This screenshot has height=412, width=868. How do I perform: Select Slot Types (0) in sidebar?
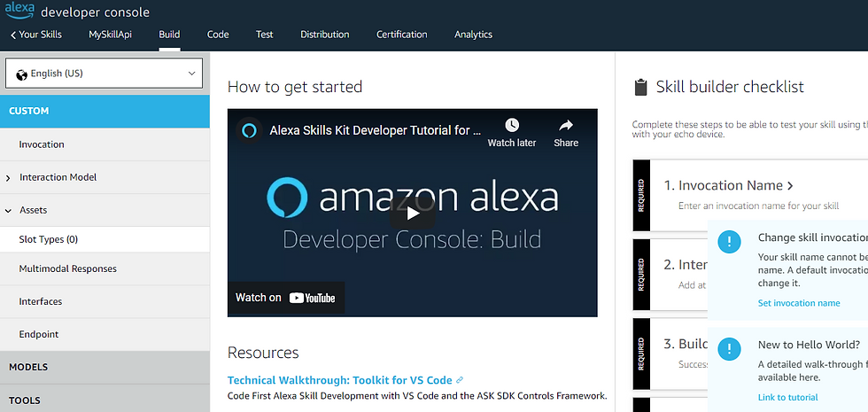(105, 240)
